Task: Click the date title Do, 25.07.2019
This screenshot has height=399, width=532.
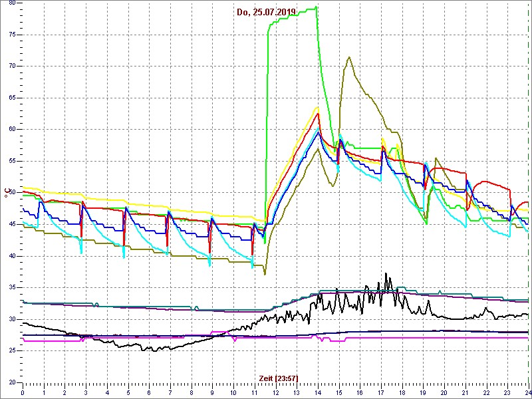Action: (267, 12)
